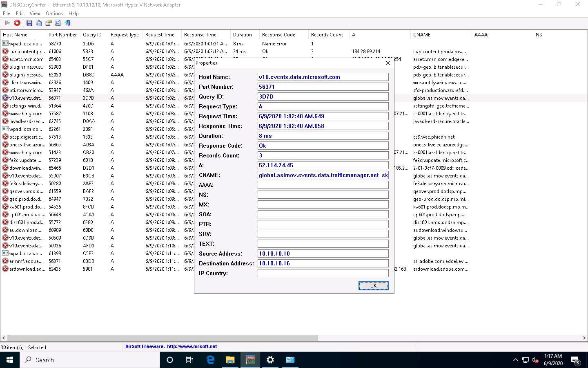Image resolution: width=588 pixels, height=368 pixels.
Task: Sort by the Response Code column header
Action: pyautogui.click(x=284, y=35)
